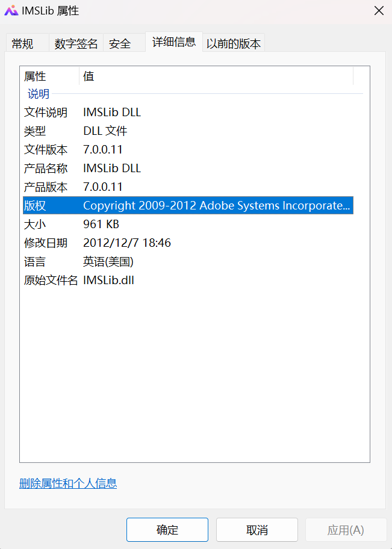Click the Copyright 2009-2012 Adobe Systems value

(217, 205)
